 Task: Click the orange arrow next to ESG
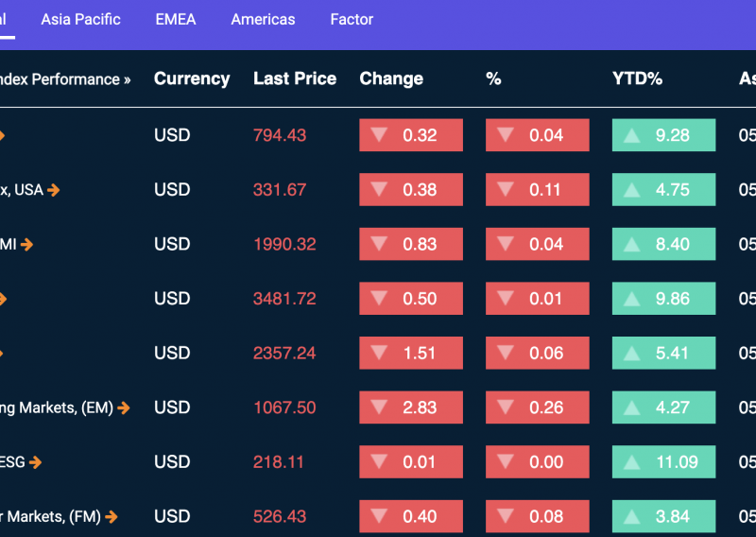click(x=35, y=462)
